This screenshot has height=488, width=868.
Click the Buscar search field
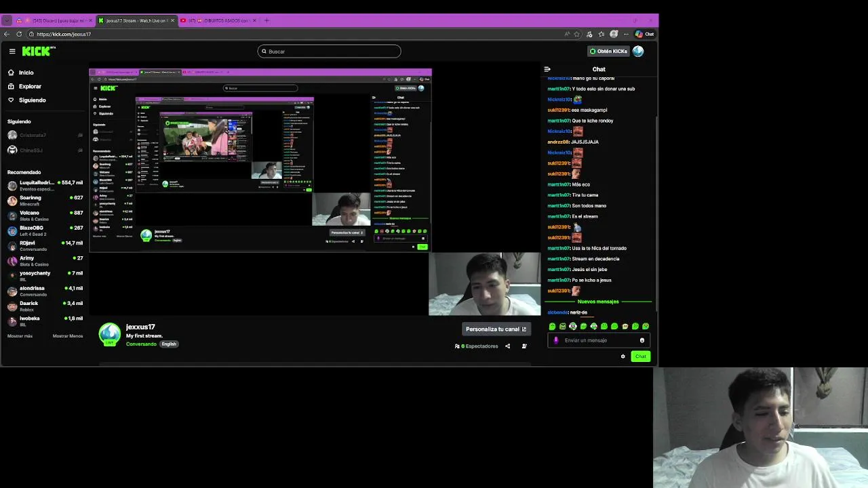(329, 52)
